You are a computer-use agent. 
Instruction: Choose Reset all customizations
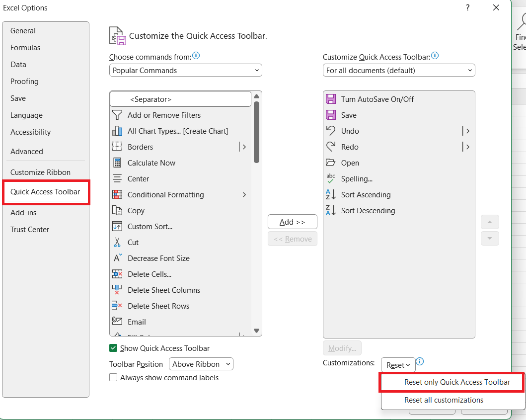(x=452, y=400)
